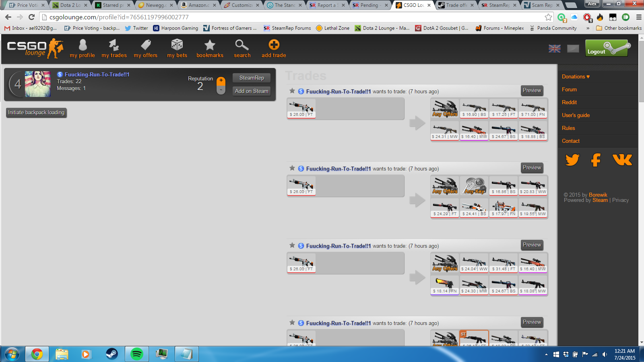This screenshot has width=644, height=362.
Task: Open the VK social icon
Action: pyautogui.click(x=622, y=160)
